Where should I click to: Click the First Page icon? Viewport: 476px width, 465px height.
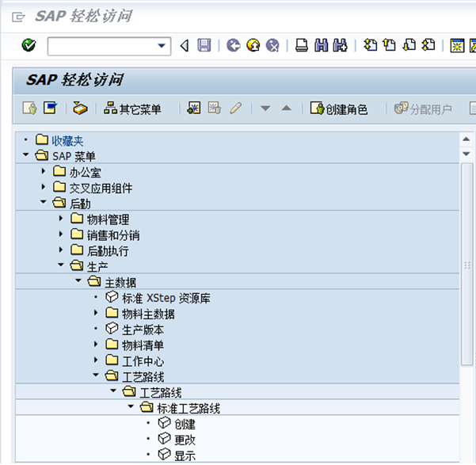click(370, 45)
